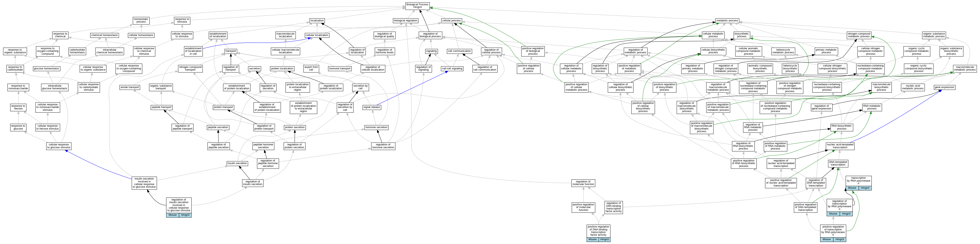Select the 'cellular homeostasis' node
The image size is (980, 244).
(141, 35)
